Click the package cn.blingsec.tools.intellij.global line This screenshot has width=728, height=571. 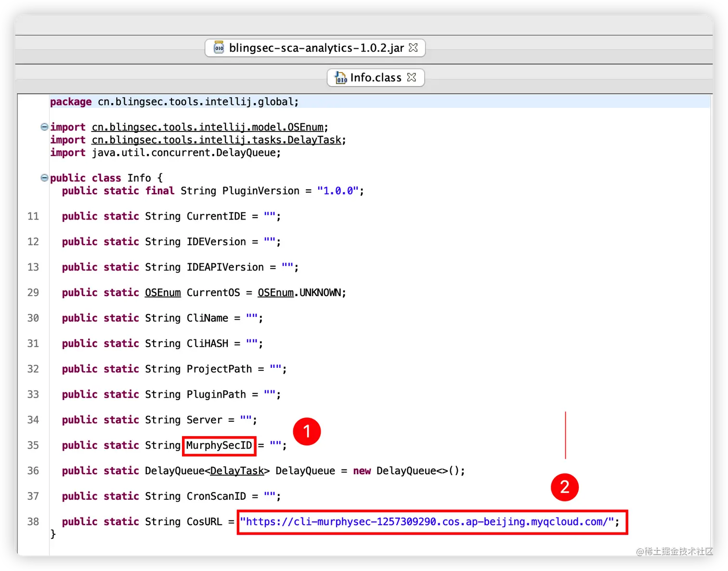(174, 102)
